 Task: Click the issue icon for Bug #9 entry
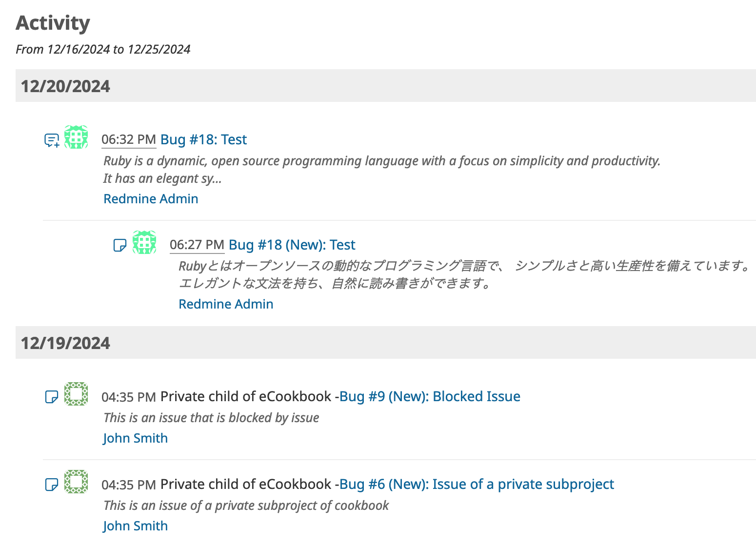[51, 397]
